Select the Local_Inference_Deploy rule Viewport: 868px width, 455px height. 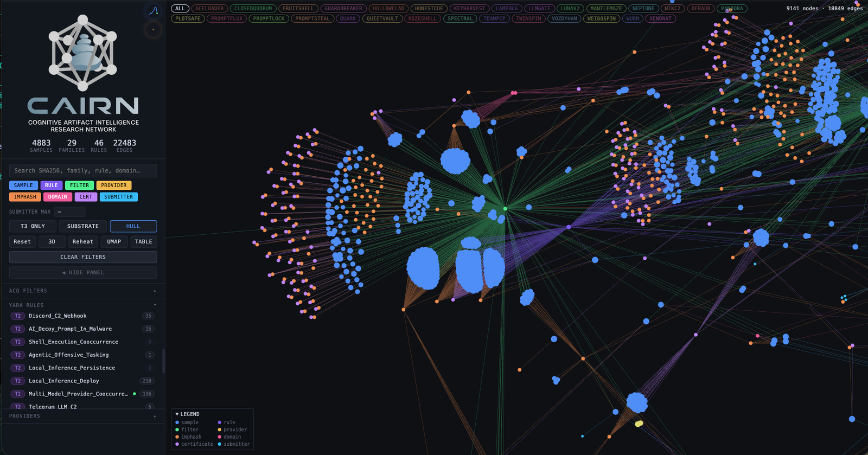click(82, 381)
